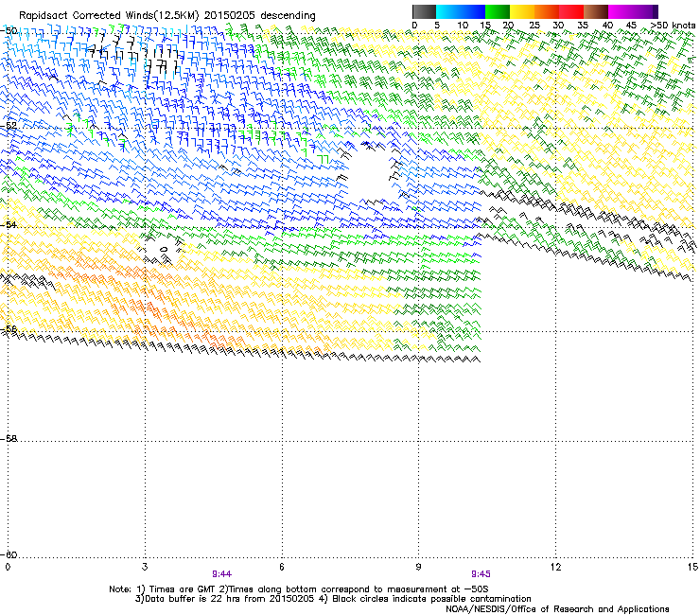Click the legend number 25
700x615 pixels.
pyautogui.click(x=534, y=26)
